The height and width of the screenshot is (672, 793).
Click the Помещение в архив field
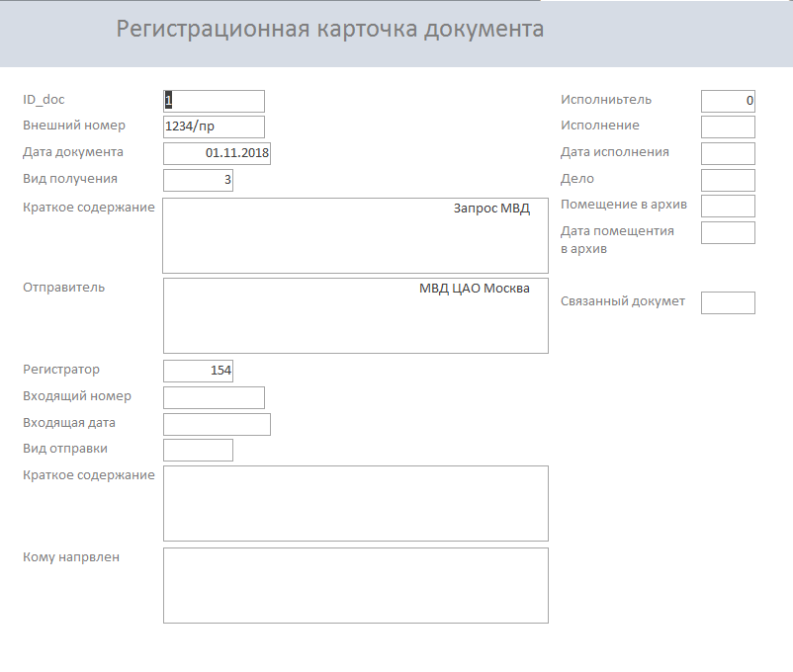729,207
